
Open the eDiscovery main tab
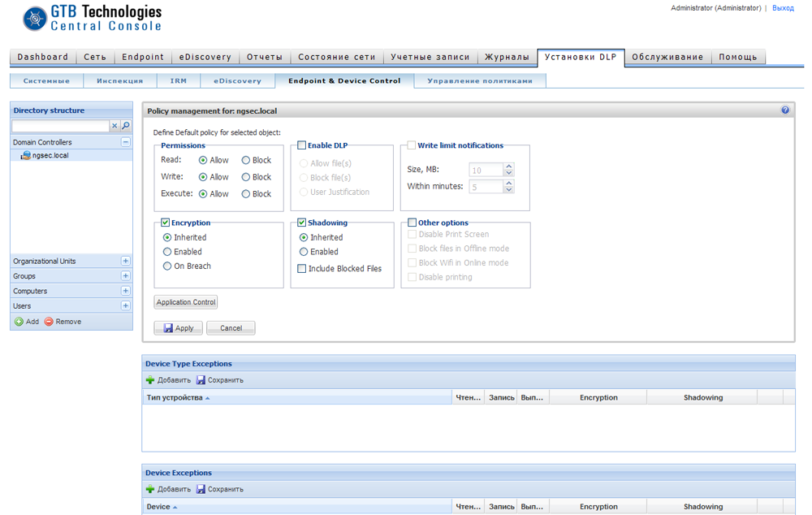point(205,57)
